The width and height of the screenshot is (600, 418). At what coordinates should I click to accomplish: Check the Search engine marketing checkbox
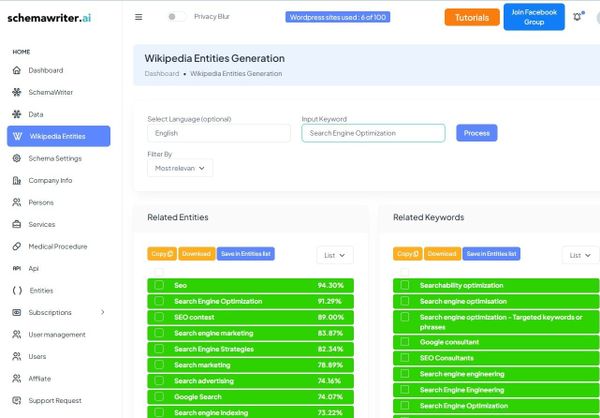click(159, 333)
